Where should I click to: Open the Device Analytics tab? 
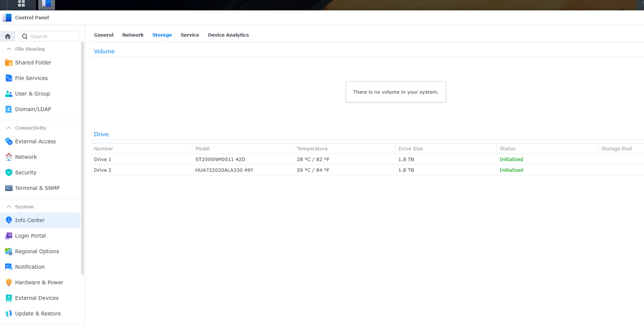pos(228,35)
